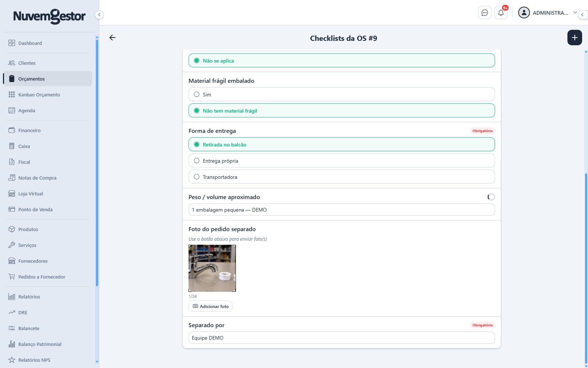Click the Adicionar foto button

211,306
